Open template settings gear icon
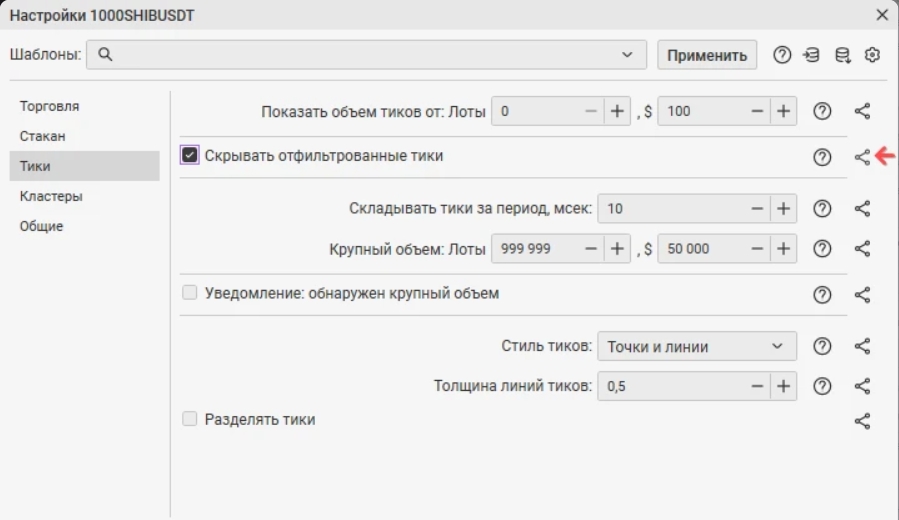This screenshot has width=899, height=520. point(872,55)
